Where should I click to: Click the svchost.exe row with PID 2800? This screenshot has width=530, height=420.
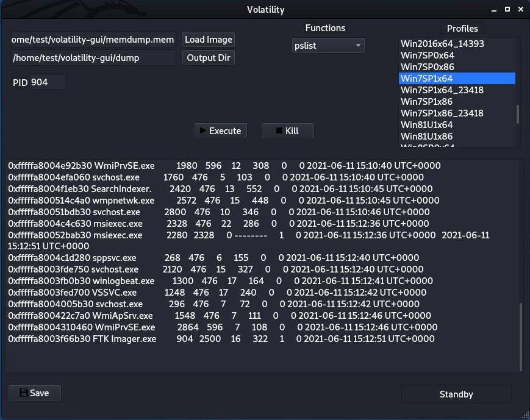pos(219,212)
